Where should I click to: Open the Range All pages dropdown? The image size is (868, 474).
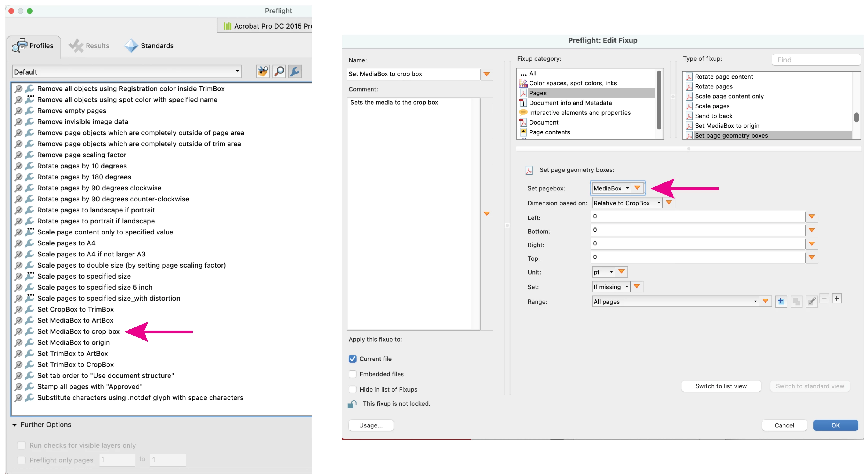[x=675, y=302]
